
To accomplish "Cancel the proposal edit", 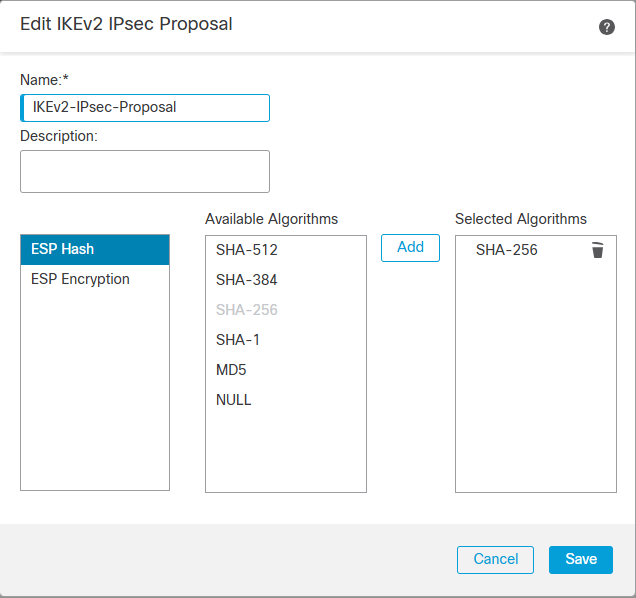I will tap(496, 559).
